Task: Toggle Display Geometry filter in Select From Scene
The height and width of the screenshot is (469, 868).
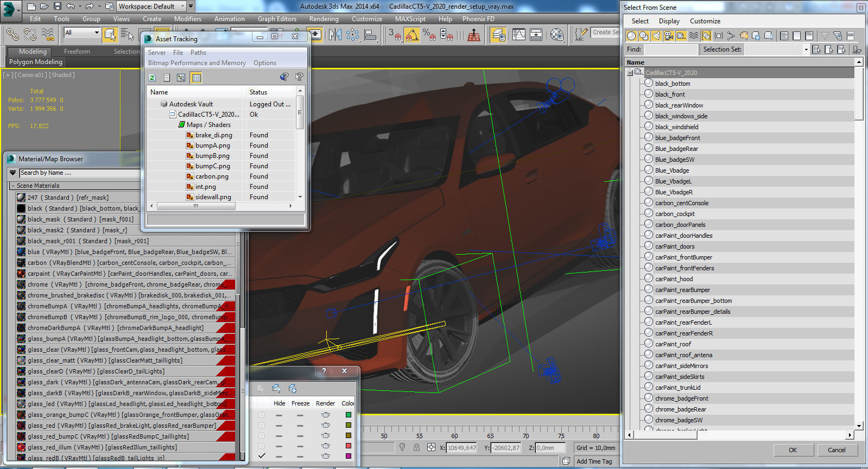Action: click(631, 36)
